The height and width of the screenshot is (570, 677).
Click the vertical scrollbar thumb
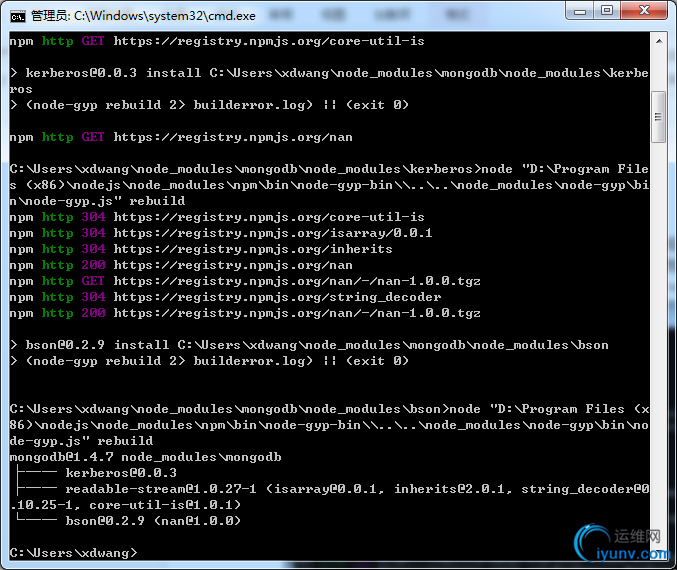pyautogui.click(x=658, y=117)
